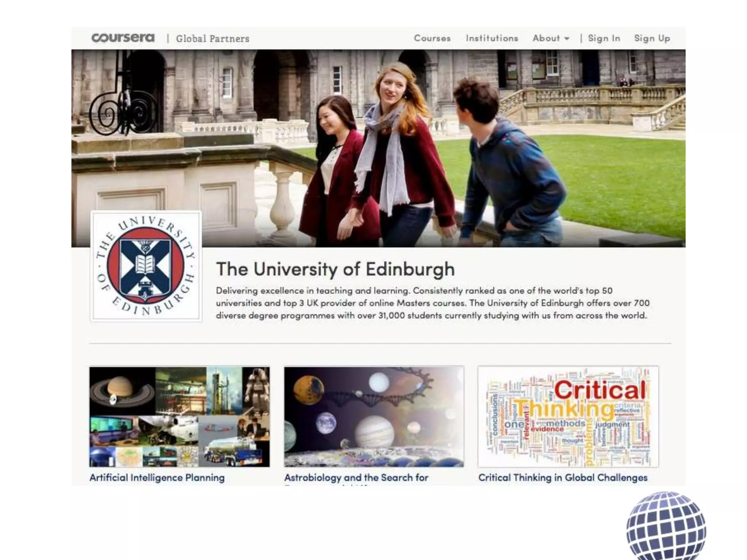The height and width of the screenshot is (560, 747).
Task: Open the Courses menu item
Action: coord(432,38)
